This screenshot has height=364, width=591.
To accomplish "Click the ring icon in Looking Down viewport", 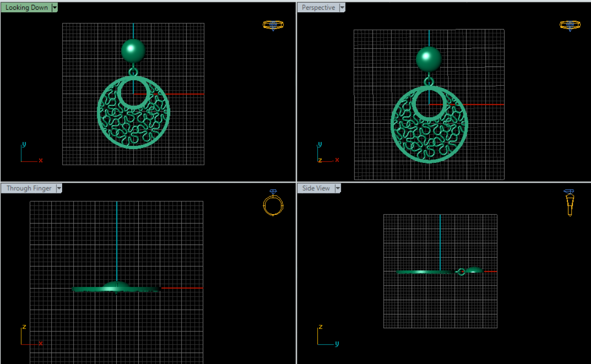I will point(273,25).
